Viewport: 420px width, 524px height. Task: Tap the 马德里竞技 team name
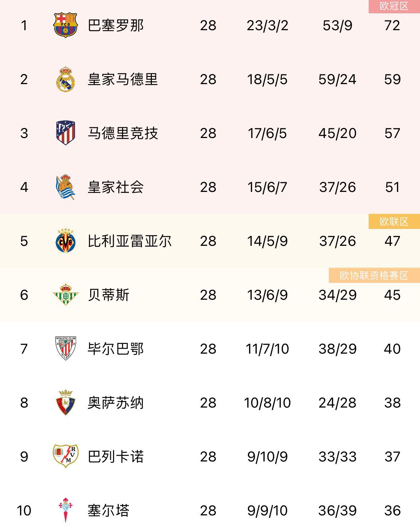click(x=123, y=133)
